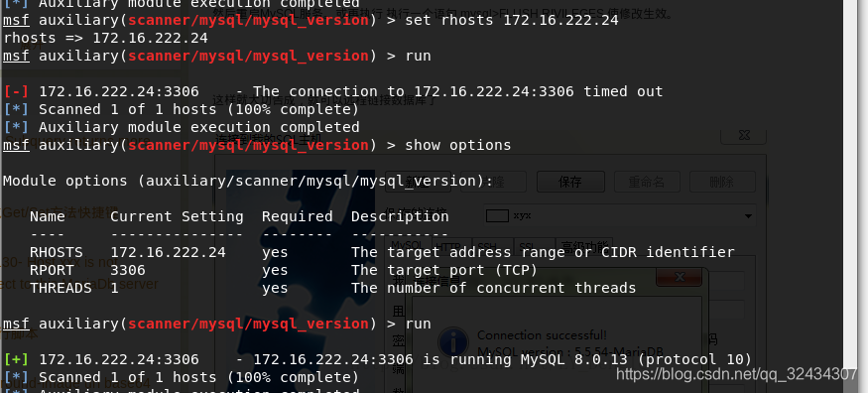Close the SQL host connection window
The image size is (868, 393).
(744, 136)
